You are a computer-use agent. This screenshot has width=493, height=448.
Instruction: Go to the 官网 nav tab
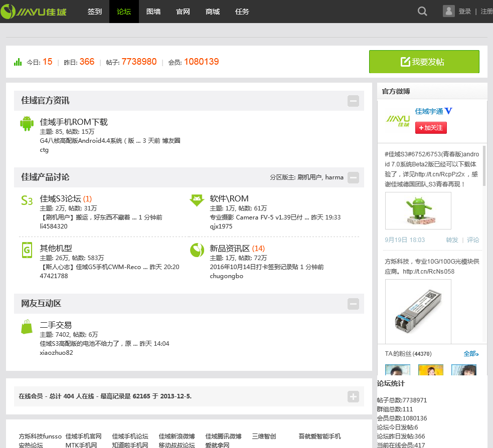click(x=183, y=12)
